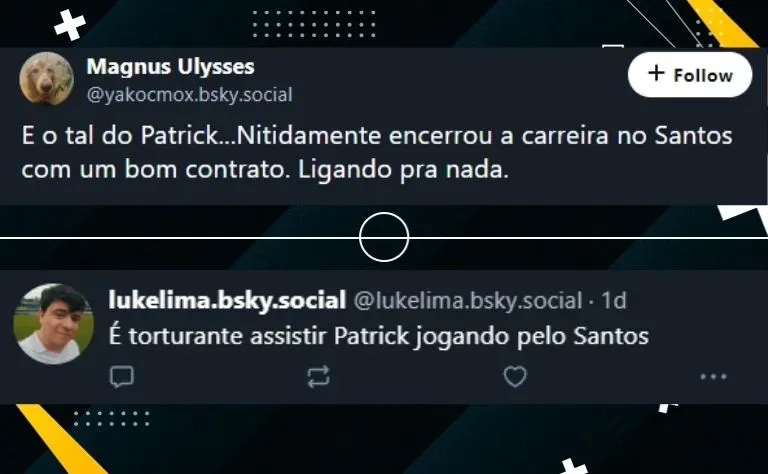The image size is (768, 474).
Task: Open lukelima's profile picture
Action: (x=53, y=324)
